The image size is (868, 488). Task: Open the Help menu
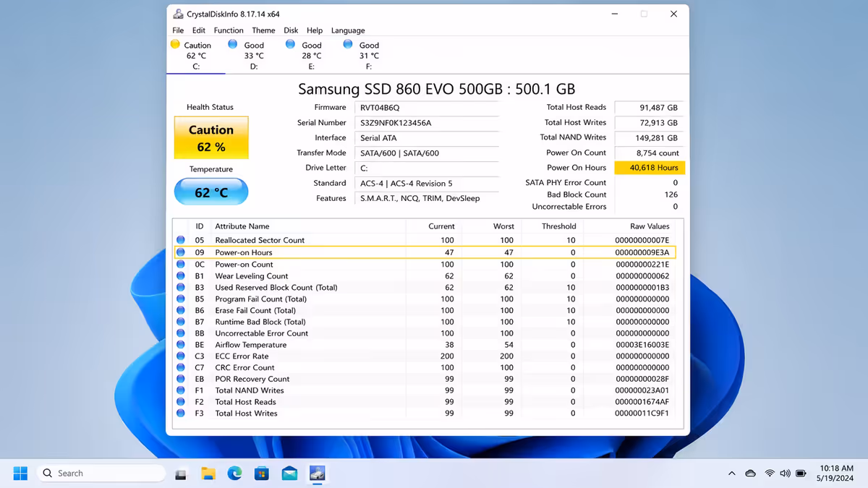click(x=315, y=30)
